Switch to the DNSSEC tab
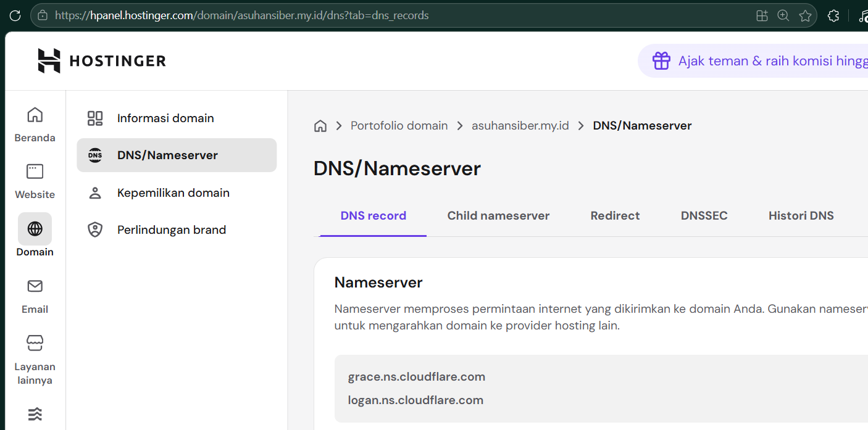The height and width of the screenshot is (430, 868). (x=704, y=216)
